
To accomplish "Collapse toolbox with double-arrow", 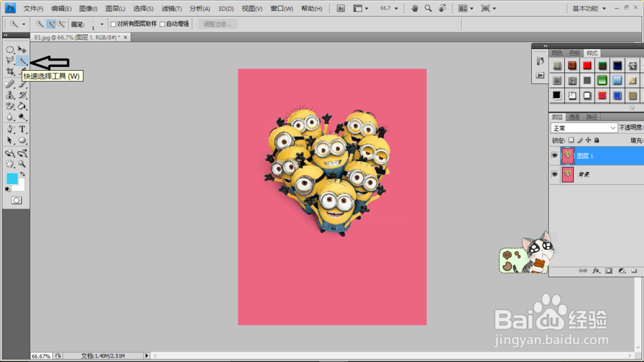I will pos(5,35).
